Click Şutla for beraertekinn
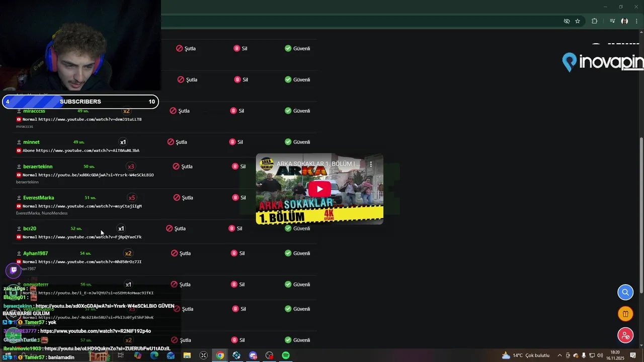 [x=183, y=166]
